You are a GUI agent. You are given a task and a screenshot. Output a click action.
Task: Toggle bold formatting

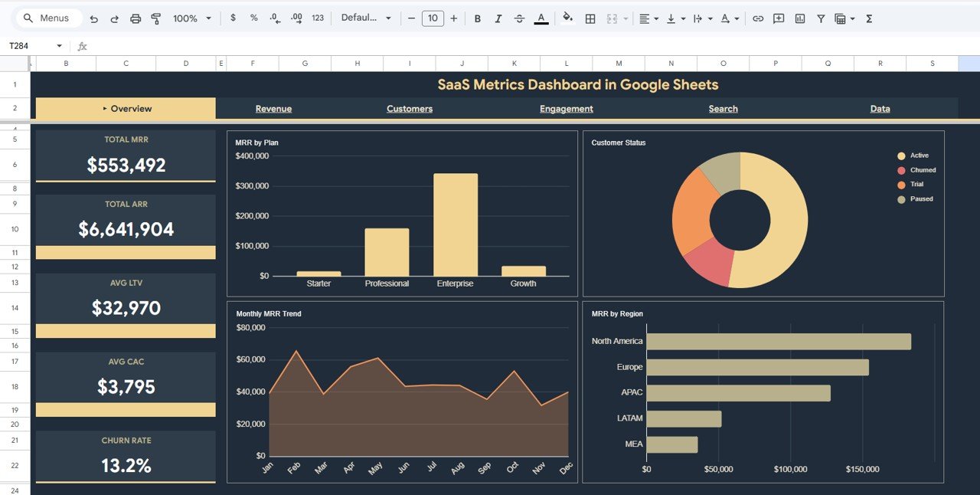click(478, 18)
